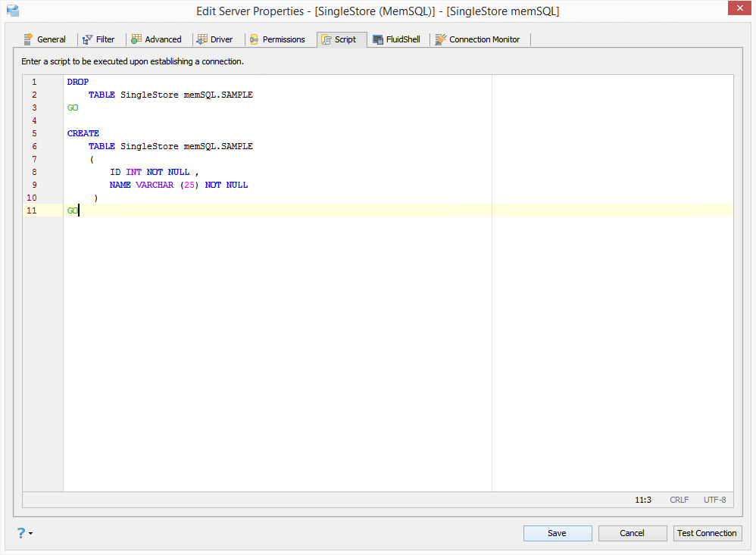756x555 pixels.
Task: Click the Permissions tab icon
Action: pyautogui.click(x=254, y=39)
